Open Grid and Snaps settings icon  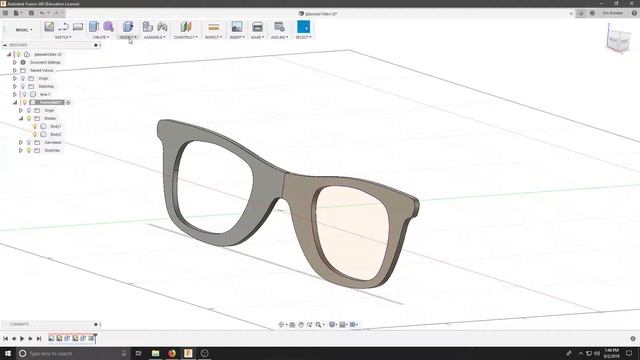pyautogui.click(x=343, y=325)
